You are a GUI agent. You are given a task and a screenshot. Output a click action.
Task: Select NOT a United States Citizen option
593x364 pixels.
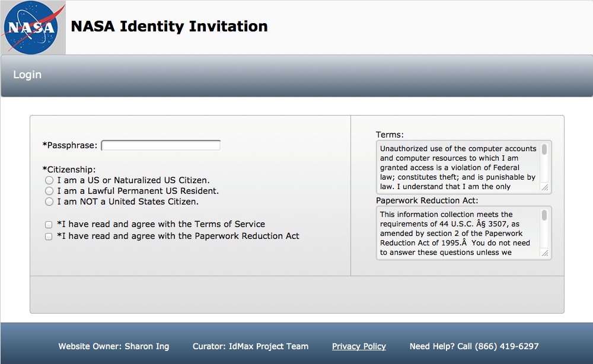(49, 202)
